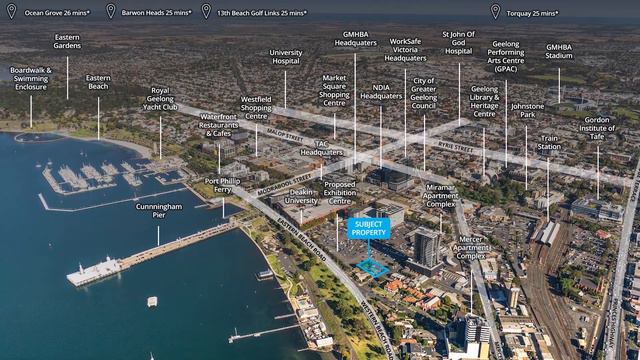Click the Cunningham Pier label
This screenshot has height=360, width=640.
coord(159,211)
